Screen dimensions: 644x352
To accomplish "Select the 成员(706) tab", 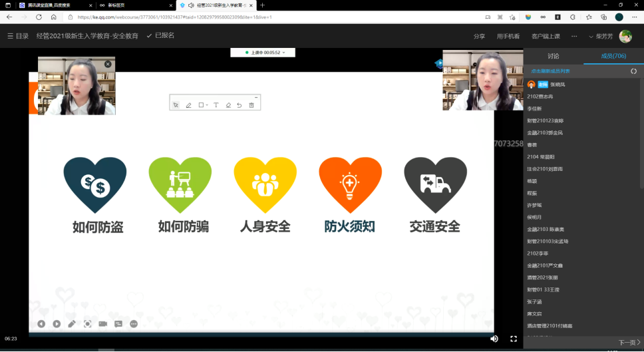I will pos(613,56).
